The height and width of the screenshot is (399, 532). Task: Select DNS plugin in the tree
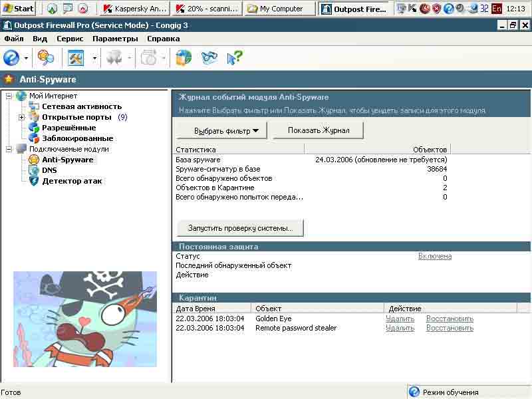pos(49,170)
